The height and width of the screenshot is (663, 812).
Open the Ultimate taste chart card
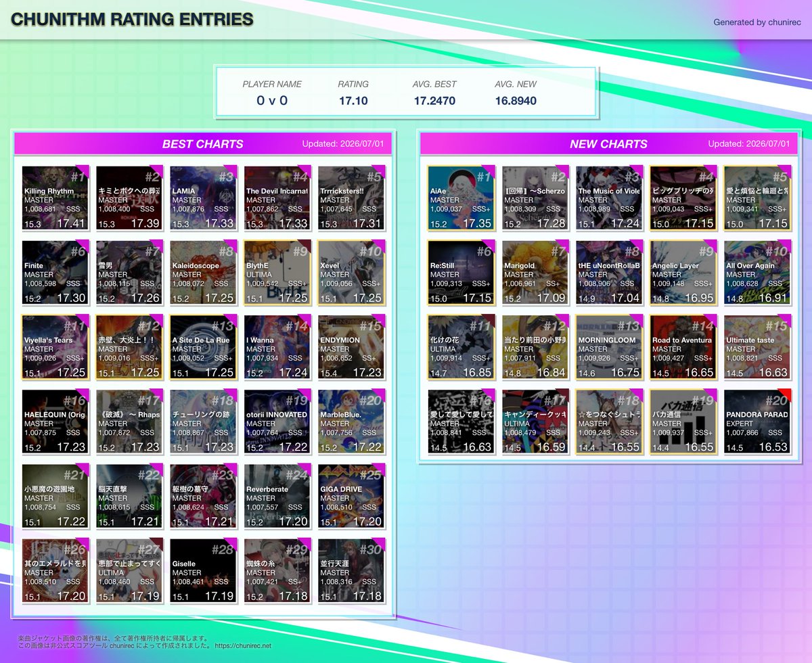tap(757, 346)
